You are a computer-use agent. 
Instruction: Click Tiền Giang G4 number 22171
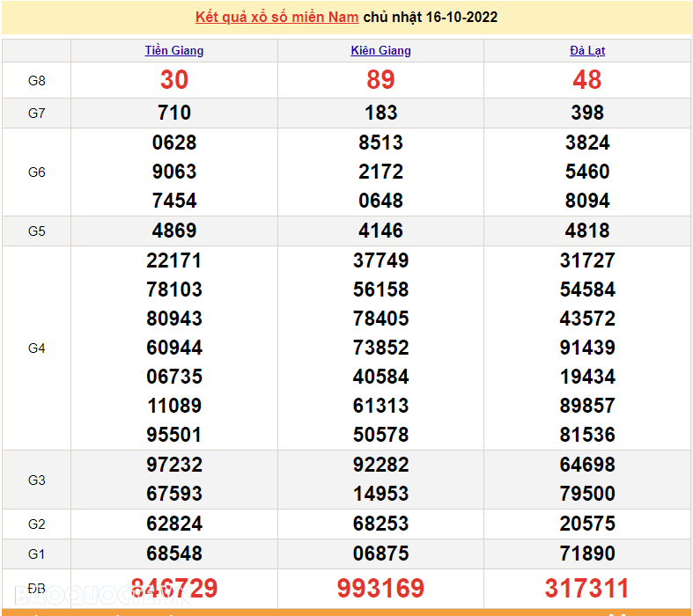click(x=174, y=260)
